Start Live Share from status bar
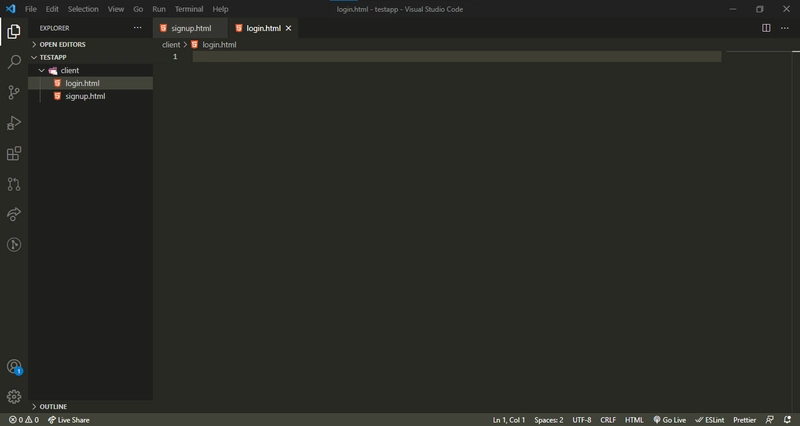This screenshot has width=800, height=426. click(68, 420)
